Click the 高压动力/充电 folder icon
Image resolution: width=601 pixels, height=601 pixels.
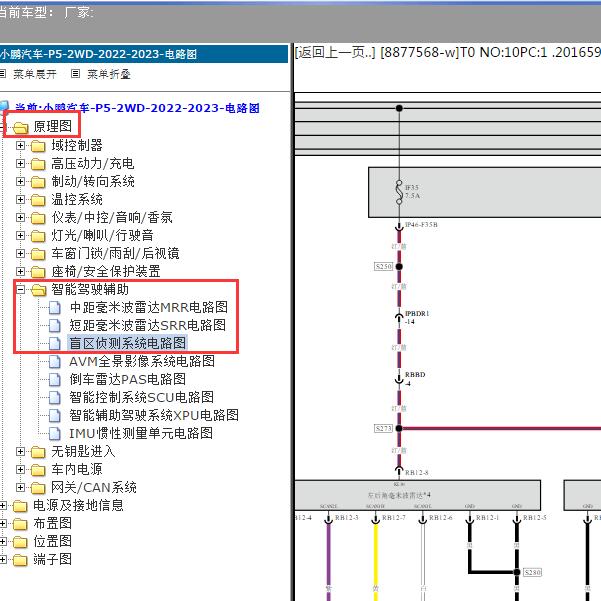[x=38, y=164]
